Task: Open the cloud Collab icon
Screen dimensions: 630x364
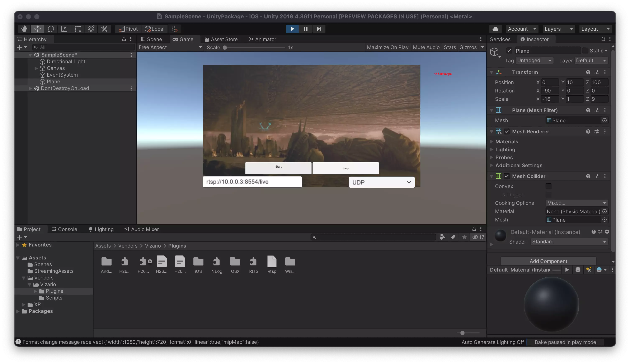Action: (495, 29)
